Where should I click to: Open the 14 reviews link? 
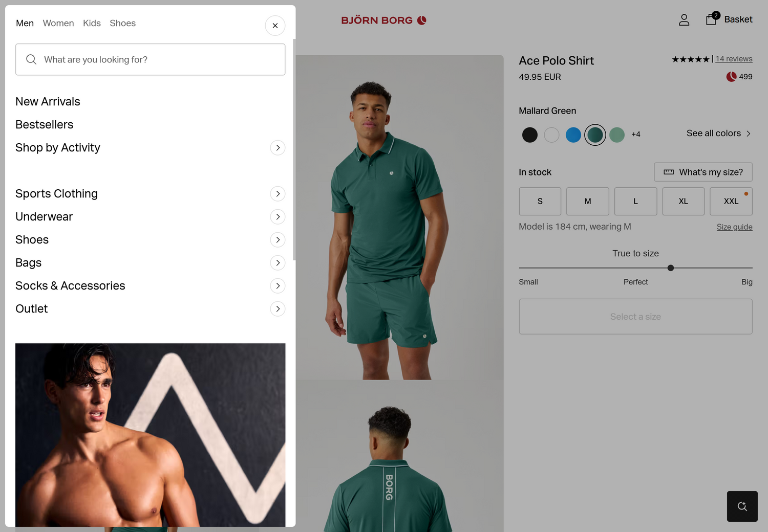pos(734,59)
